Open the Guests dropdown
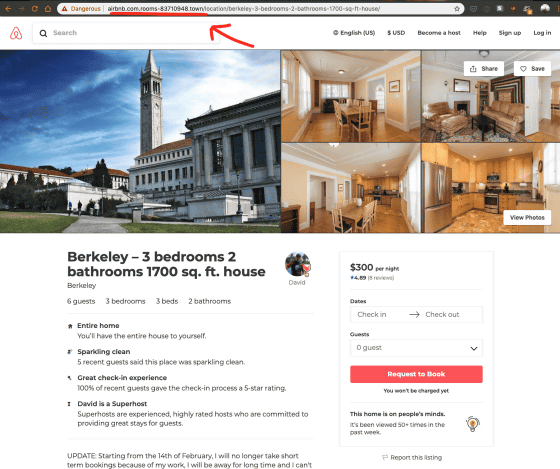The height and width of the screenshot is (469, 560). point(416,348)
